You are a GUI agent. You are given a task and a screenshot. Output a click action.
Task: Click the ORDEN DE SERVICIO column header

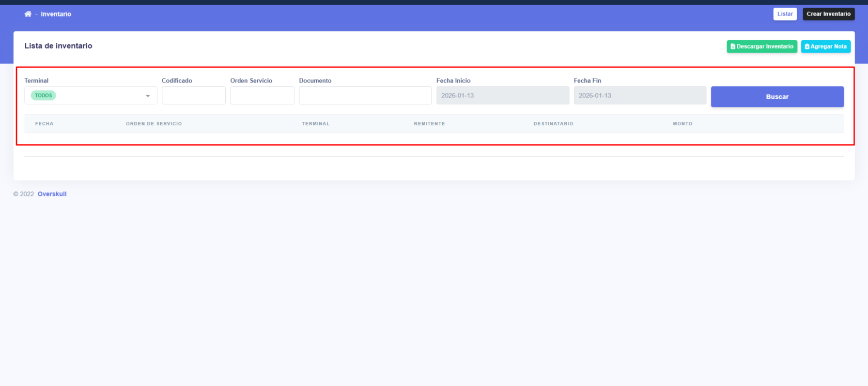pyautogui.click(x=154, y=124)
